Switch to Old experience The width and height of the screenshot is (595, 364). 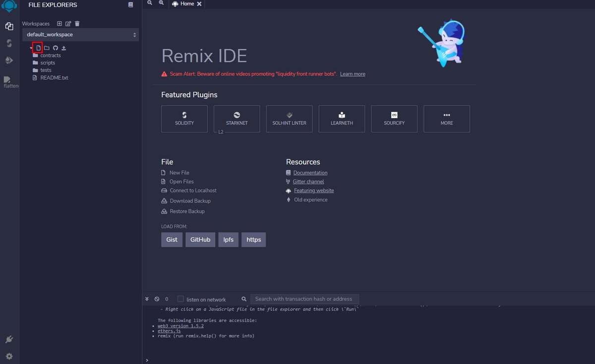(x=310, y=200)
